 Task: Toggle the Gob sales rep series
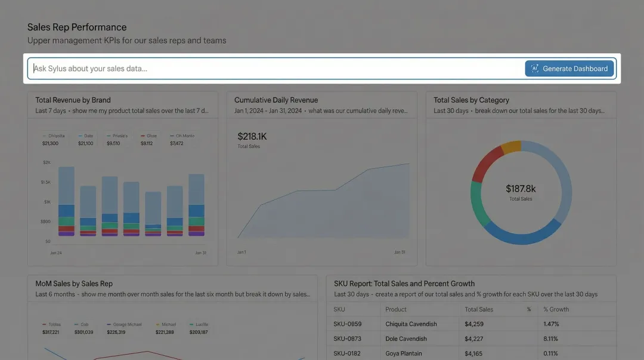coord(81,324)
